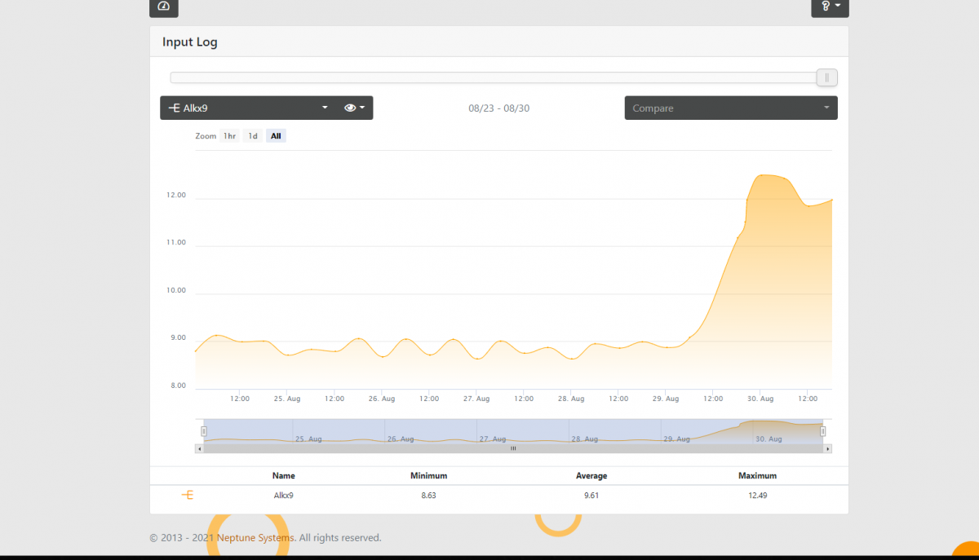The width and height of the screenshot is (979, 560).
Task: Open the Alkx9 probe selector dropdown
Action: 248,108
